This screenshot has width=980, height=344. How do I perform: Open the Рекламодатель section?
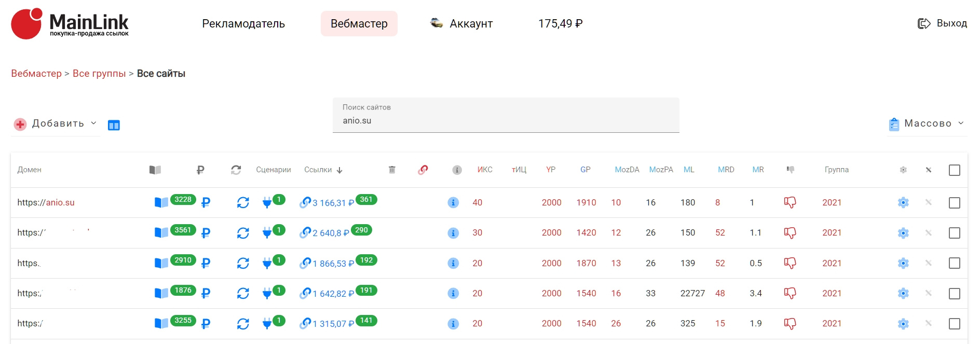click(x=243, y=24)
